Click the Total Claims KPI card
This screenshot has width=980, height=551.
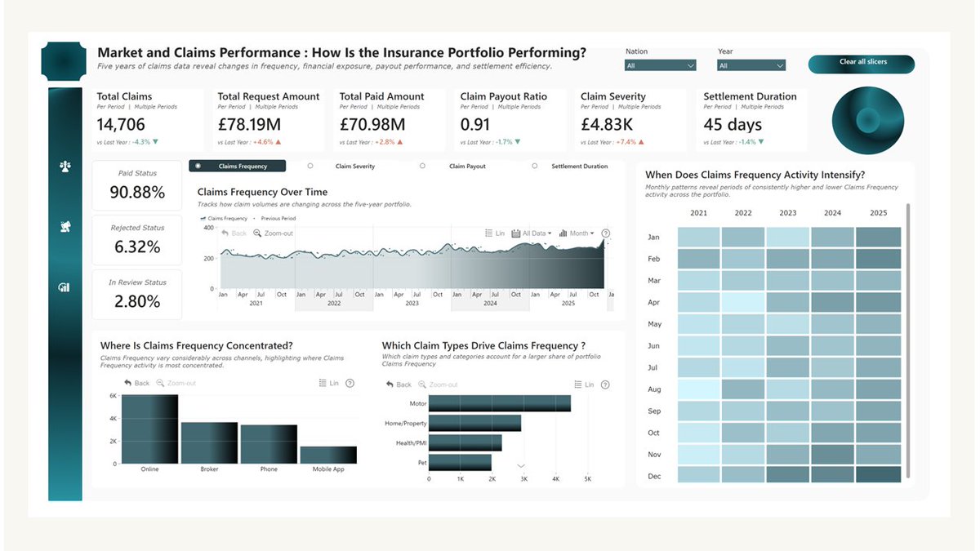pos(147,120)
